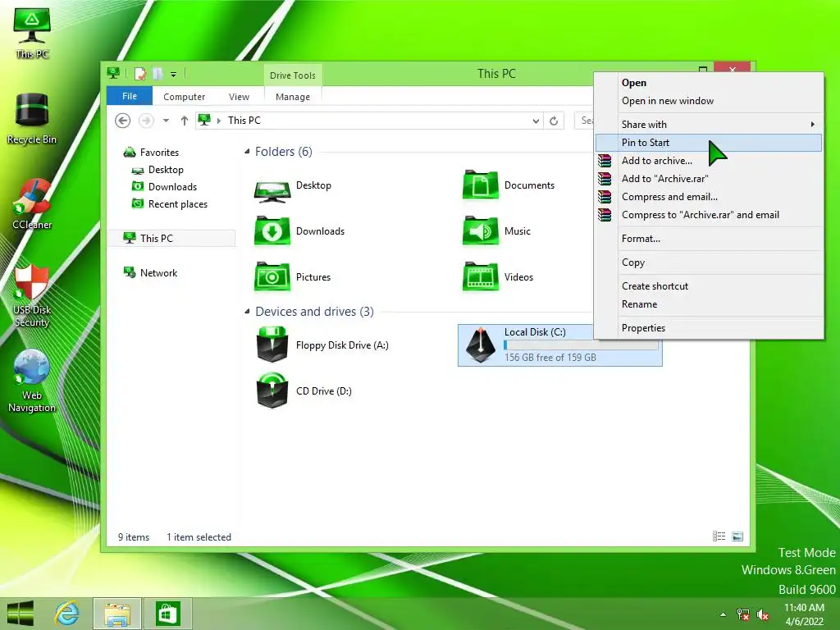Screen dimensions: 840x630
Task: Select This PC in the navigation pane
Action: coord(171,239)
